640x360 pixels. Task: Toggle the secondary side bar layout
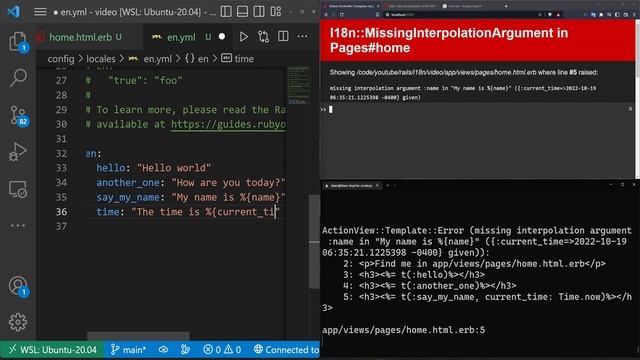259,11
